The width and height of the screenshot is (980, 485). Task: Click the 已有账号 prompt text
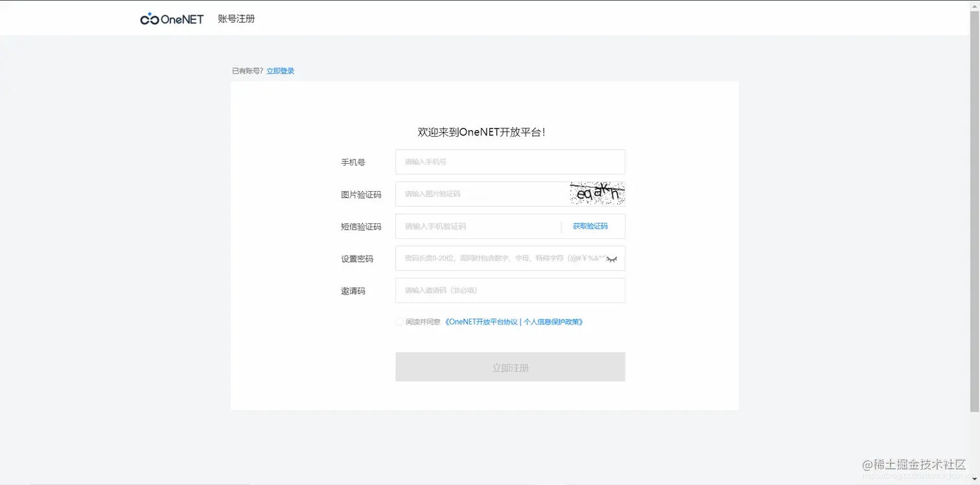click(246, 71)
